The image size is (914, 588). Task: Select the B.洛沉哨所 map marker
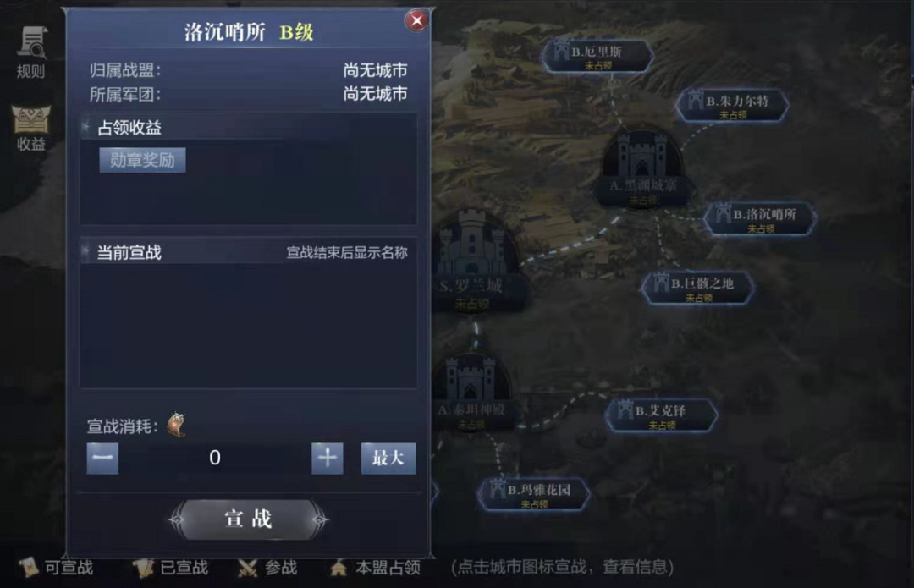(x=760, y=218)
